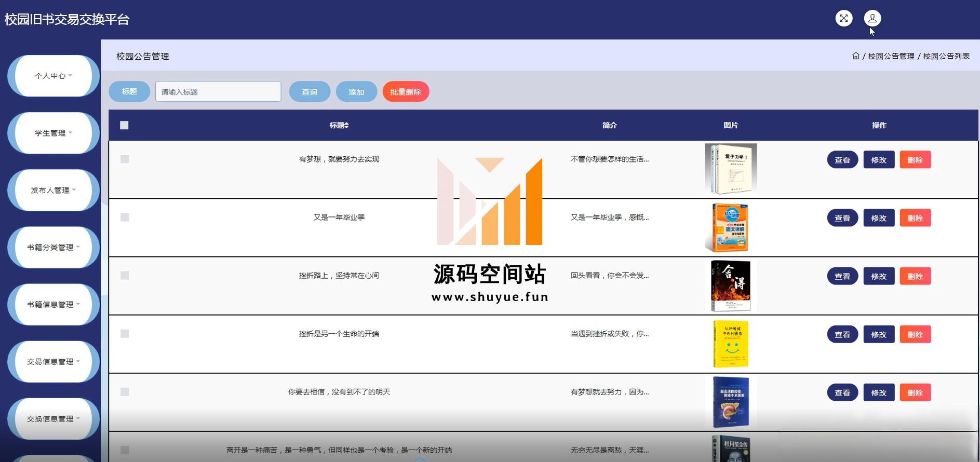
Task: View the 又是一年毕业季 announcement
Action: (842, 218)
